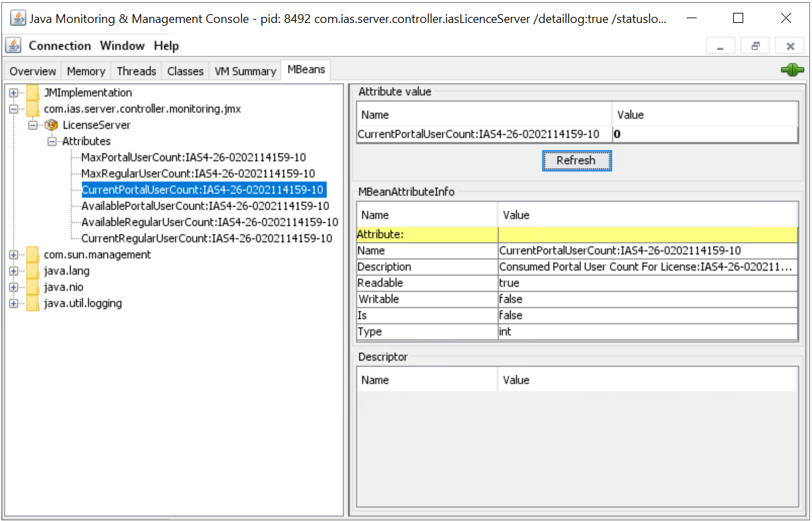Click the com.sun.management folder icon
The width and height of the screenshot is (812, 521).
click(x=32, y=254)
